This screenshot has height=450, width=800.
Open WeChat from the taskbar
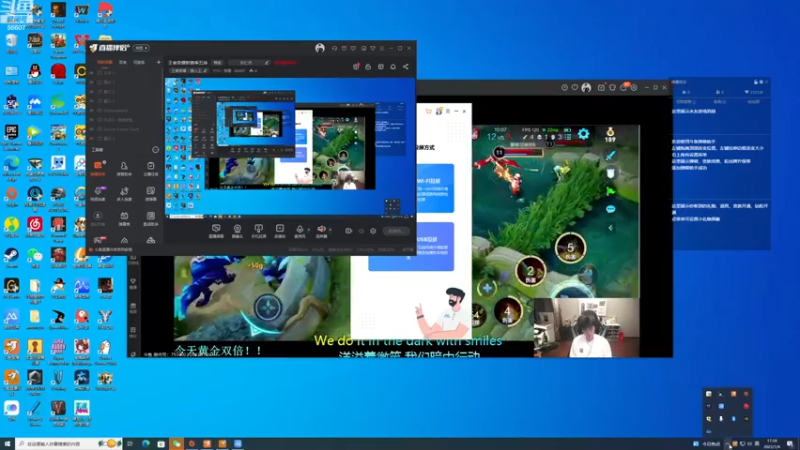(x=176, y=444)
